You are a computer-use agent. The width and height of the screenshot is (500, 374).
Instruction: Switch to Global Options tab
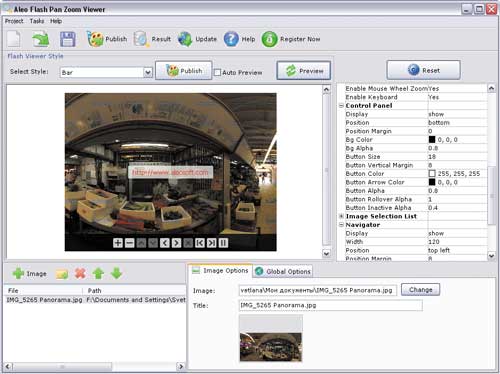pos(283,271)
